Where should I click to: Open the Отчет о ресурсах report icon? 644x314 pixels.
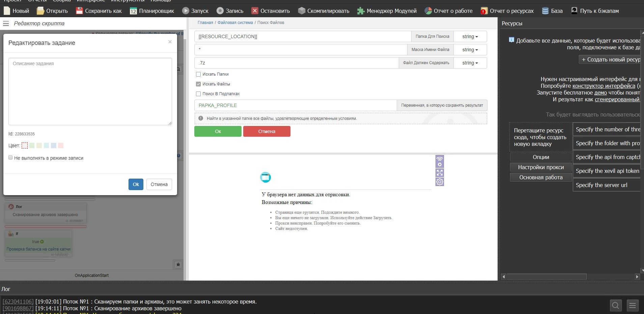[484, 11]
